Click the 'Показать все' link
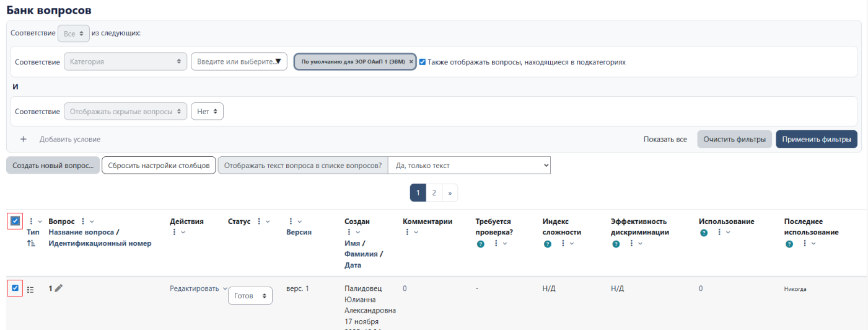868x330 pixels. [665, 140]
